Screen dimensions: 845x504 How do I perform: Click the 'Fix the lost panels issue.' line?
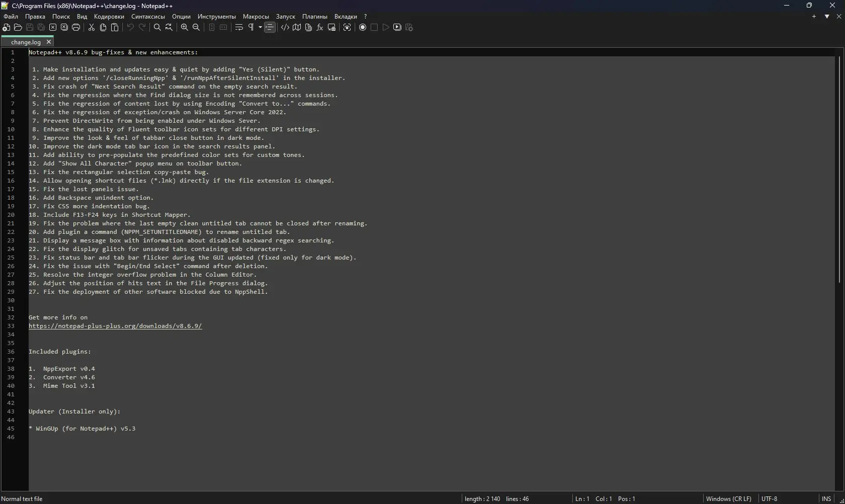[83, 189]
